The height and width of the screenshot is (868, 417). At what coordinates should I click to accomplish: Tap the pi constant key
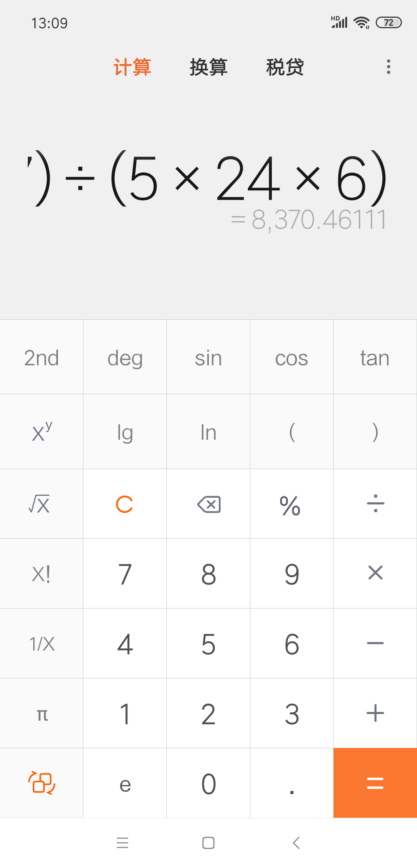42,713
